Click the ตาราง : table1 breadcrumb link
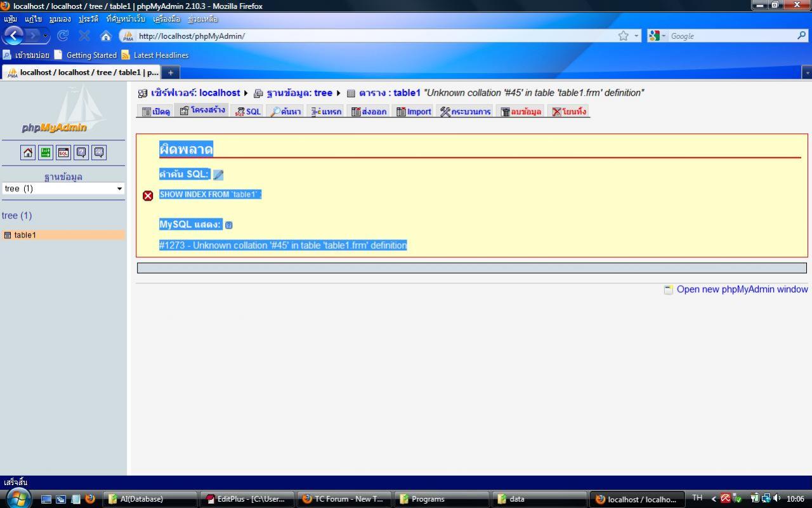 390,93
